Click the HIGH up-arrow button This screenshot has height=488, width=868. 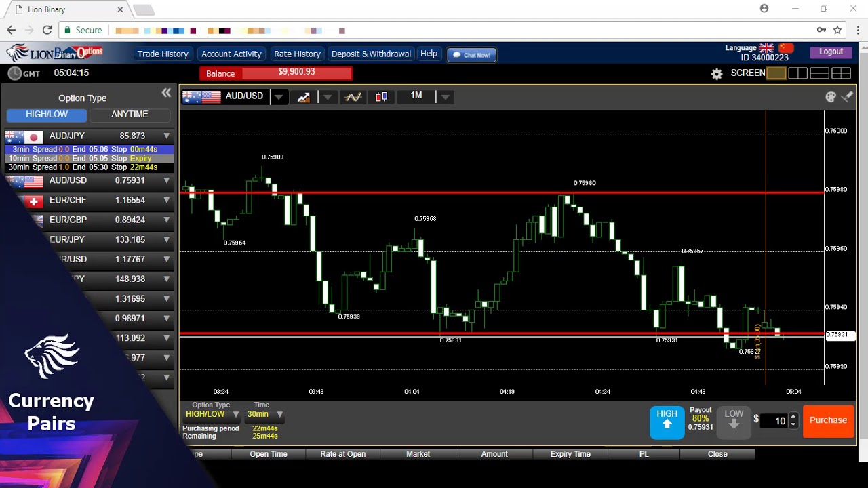pos(667,422)
